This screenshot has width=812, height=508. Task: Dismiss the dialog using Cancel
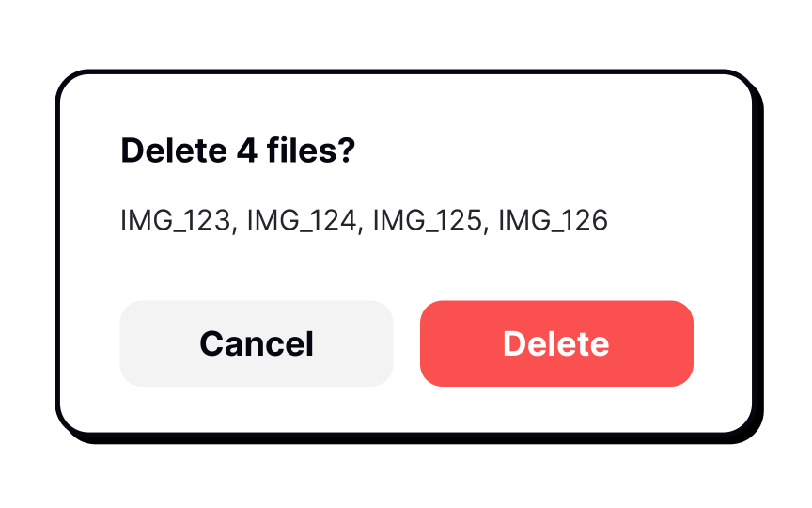pyautogui.click(x=257, y=343)
